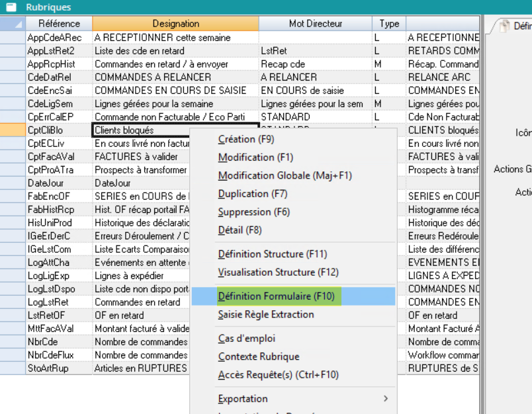Click the Mot Directeur column header
The image size is (532, 414).
coord(316,24)
